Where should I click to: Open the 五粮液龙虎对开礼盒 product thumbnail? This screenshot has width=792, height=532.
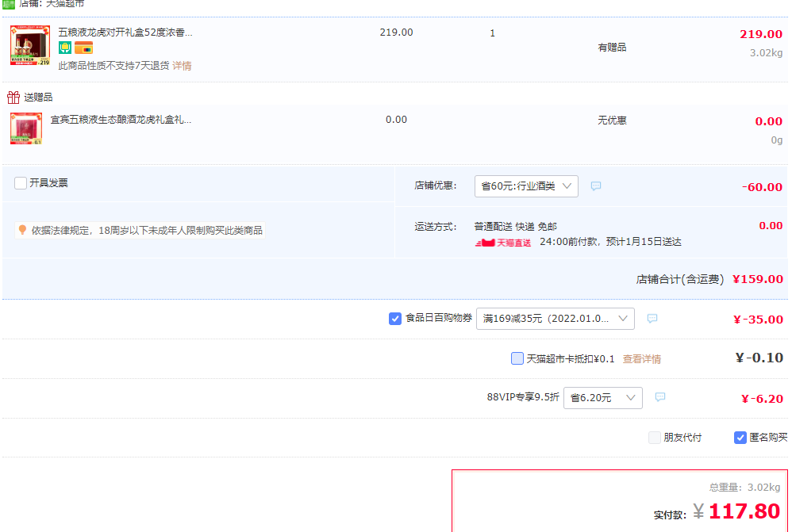coord(30,45)
